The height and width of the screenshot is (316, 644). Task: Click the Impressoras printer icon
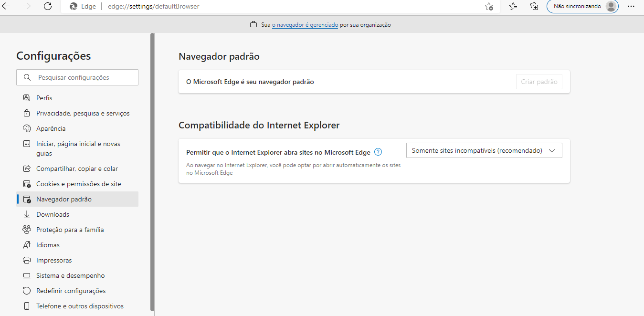27,260
